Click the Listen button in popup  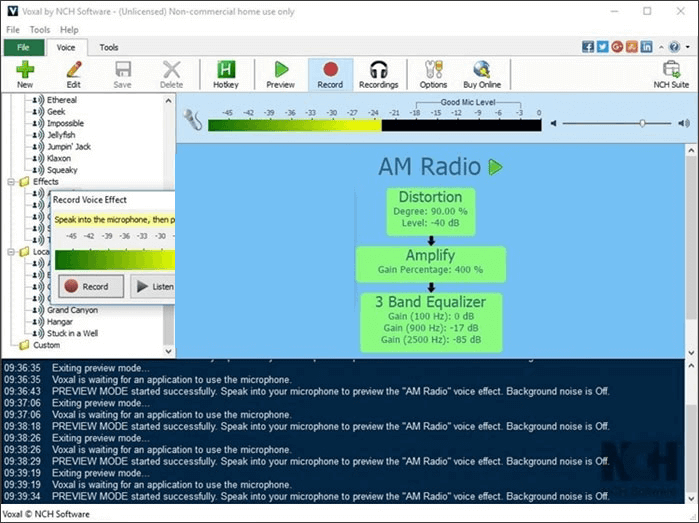click(x=154, y=287)
